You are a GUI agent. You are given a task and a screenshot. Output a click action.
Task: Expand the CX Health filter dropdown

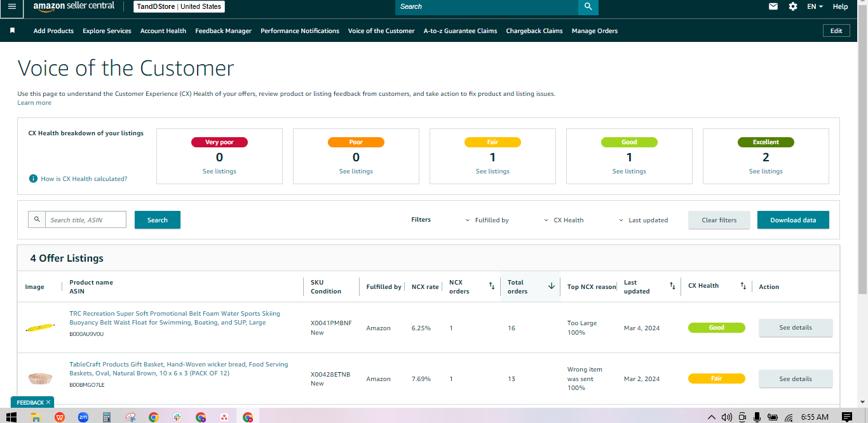(564, 220)
